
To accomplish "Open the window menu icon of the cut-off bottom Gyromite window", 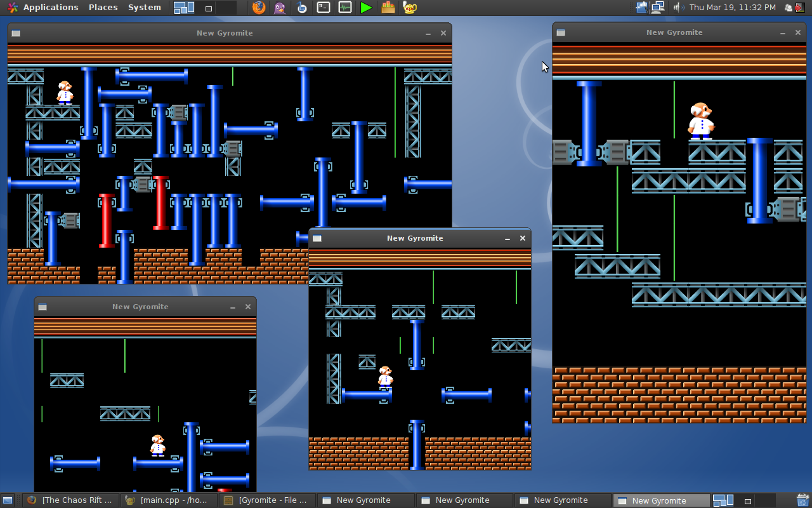I will pyautogui.click(x=43, y=307).
